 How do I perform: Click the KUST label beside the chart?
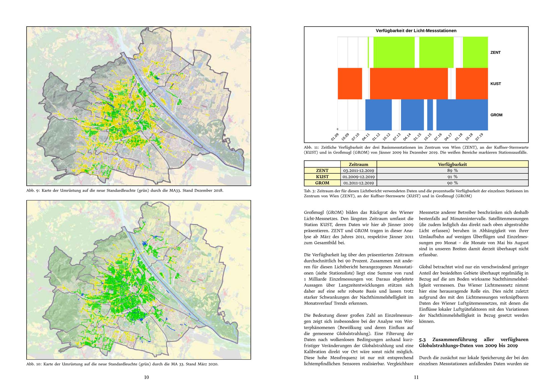tap(496, 84)
